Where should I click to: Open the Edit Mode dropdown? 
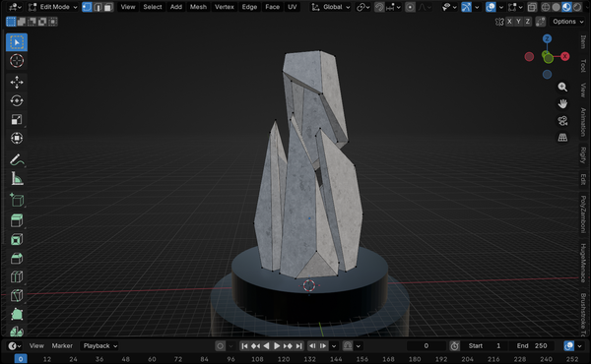point(53,7)
